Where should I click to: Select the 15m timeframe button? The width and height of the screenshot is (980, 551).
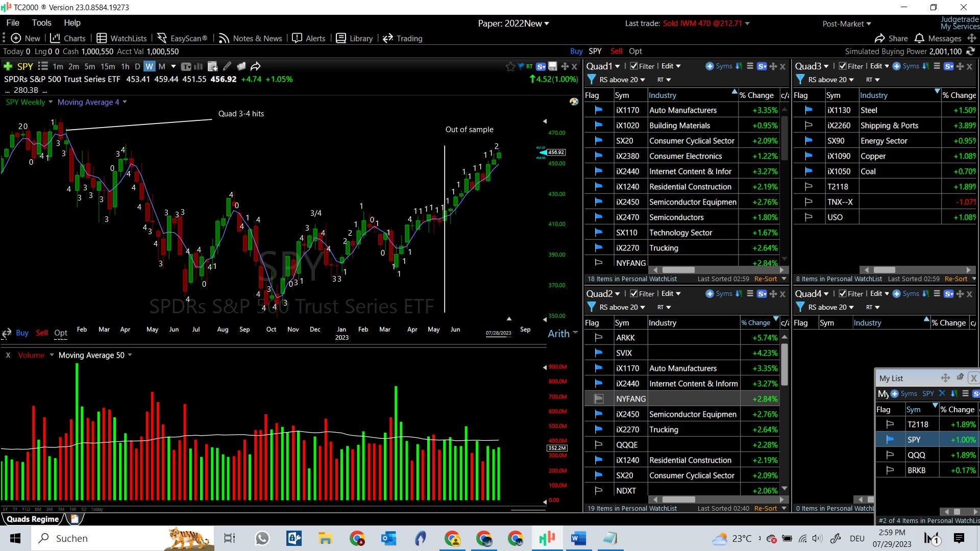tap(108, 66)
